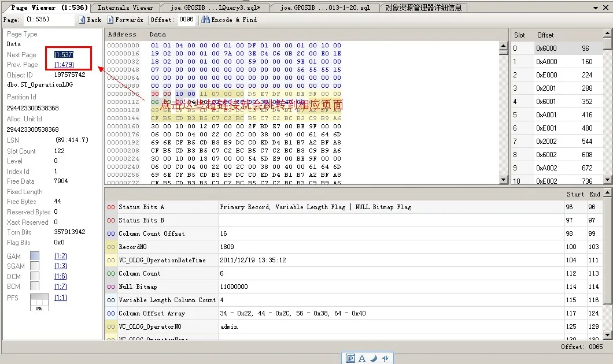
Task: Close the document tab with X icon
Action: (607, 8)
